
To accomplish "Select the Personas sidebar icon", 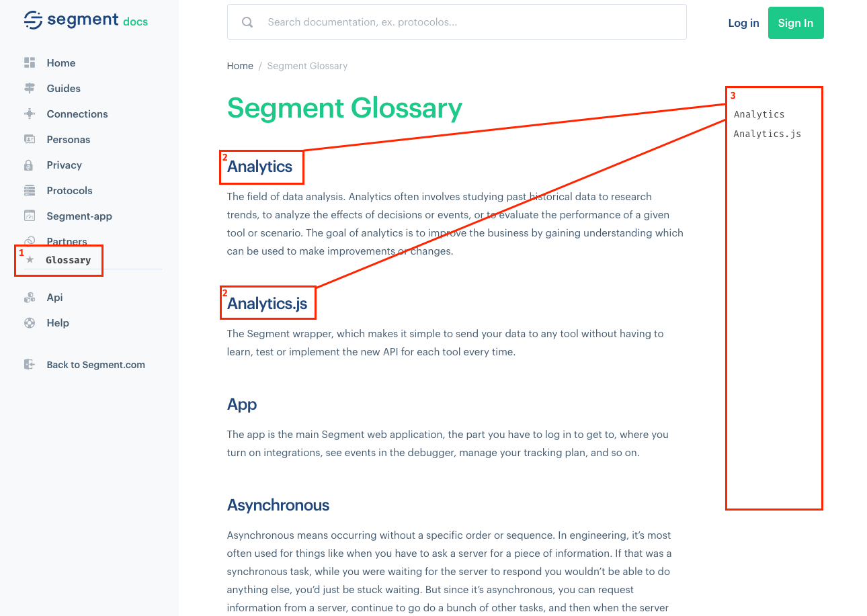I will (x=30, y=139).
